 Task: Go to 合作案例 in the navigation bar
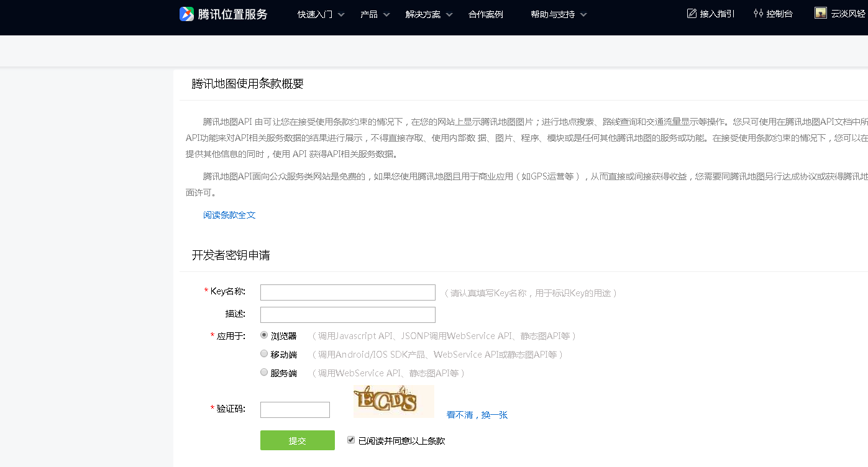point(486,14)
